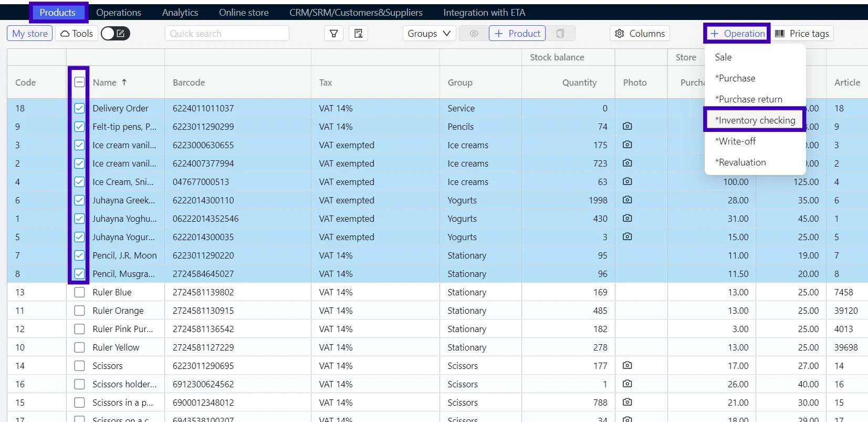Uncheck the Delivery Order checkbox
This screenshot has height=422, width=868.
(x=79, y=108)
